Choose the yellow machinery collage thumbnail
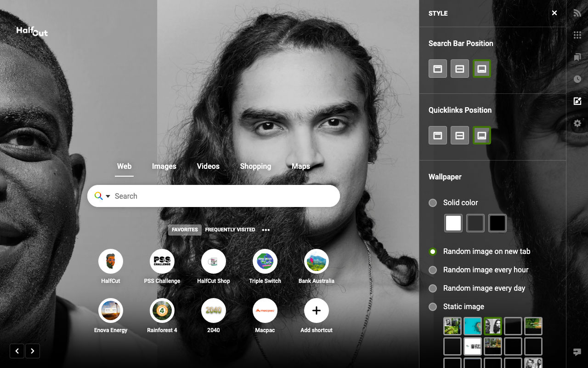 click(493, 346)
